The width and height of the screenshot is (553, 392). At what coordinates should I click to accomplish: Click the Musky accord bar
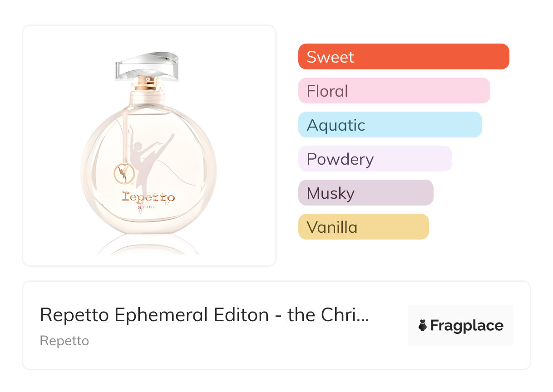pos(365,193)
